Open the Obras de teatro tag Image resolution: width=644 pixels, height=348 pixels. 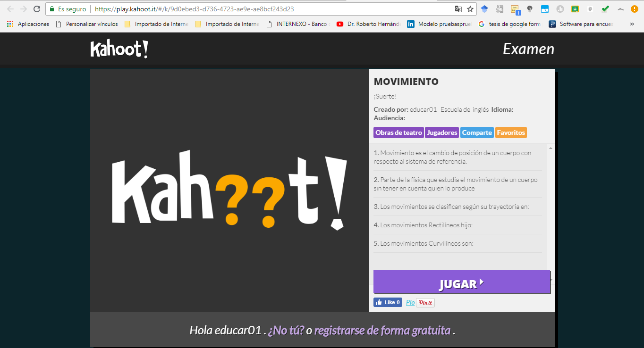[x=398, y=133]
